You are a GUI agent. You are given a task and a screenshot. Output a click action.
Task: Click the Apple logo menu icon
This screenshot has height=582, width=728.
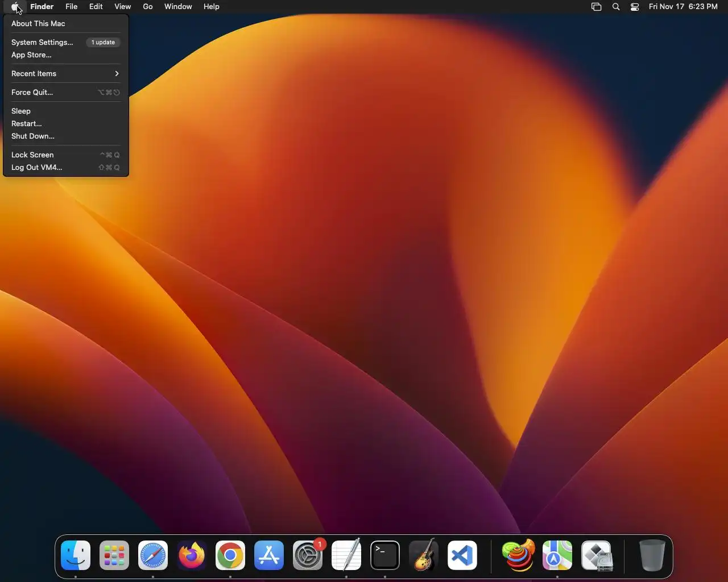click(15, 7)
